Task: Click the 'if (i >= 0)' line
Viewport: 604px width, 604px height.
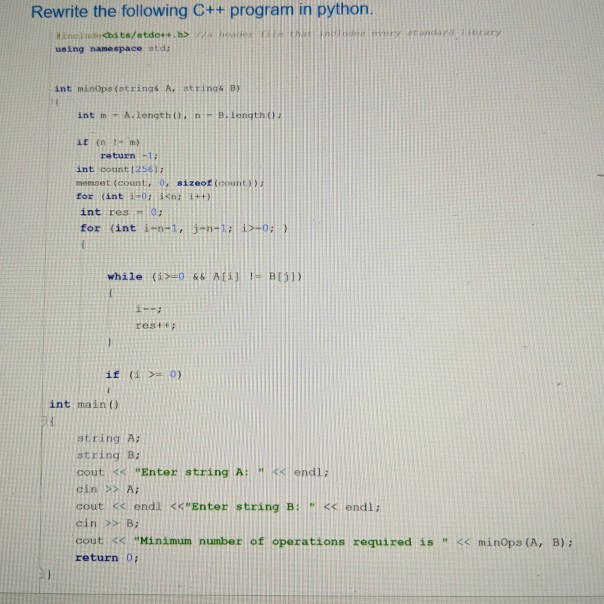Action: (144, 374)
